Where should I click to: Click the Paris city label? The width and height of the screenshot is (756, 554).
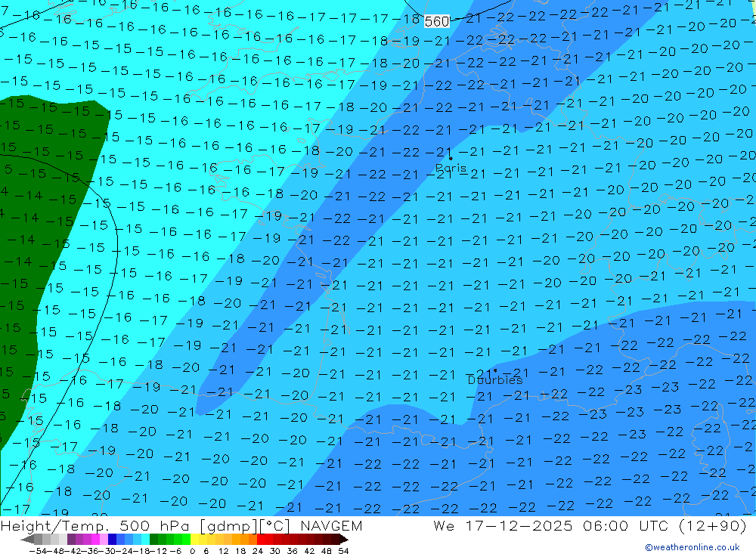[x=451, y=168]
